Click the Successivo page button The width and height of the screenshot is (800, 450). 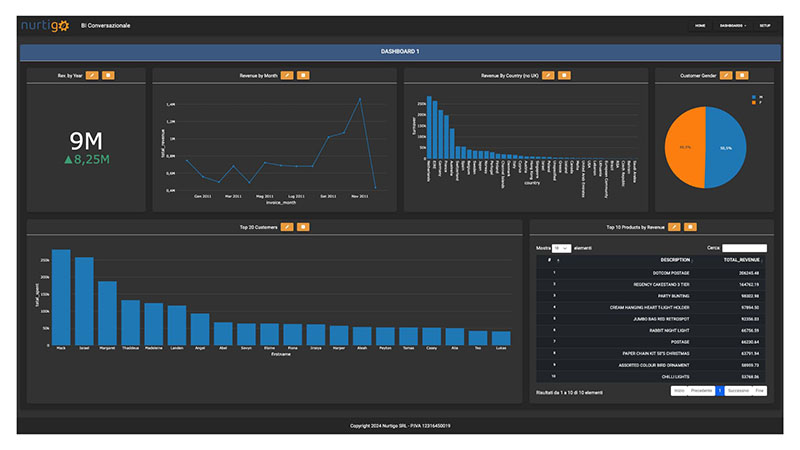tap(738, 391)
